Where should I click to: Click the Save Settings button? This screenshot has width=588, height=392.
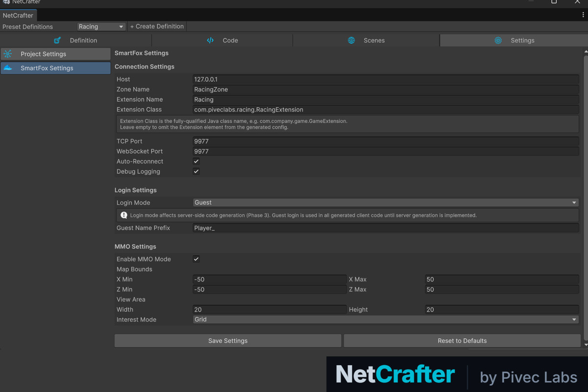tap(228, 341)
